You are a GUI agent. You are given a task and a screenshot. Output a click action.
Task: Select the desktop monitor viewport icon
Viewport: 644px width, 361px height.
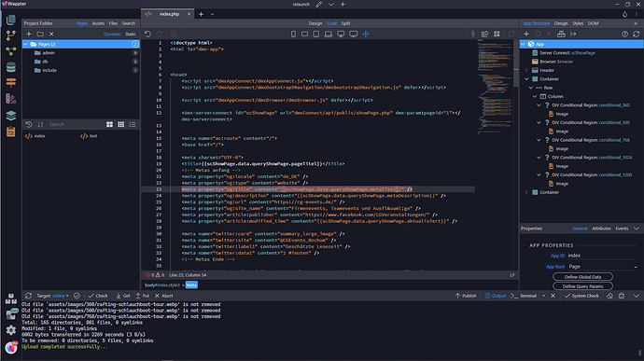coord(341,35)
